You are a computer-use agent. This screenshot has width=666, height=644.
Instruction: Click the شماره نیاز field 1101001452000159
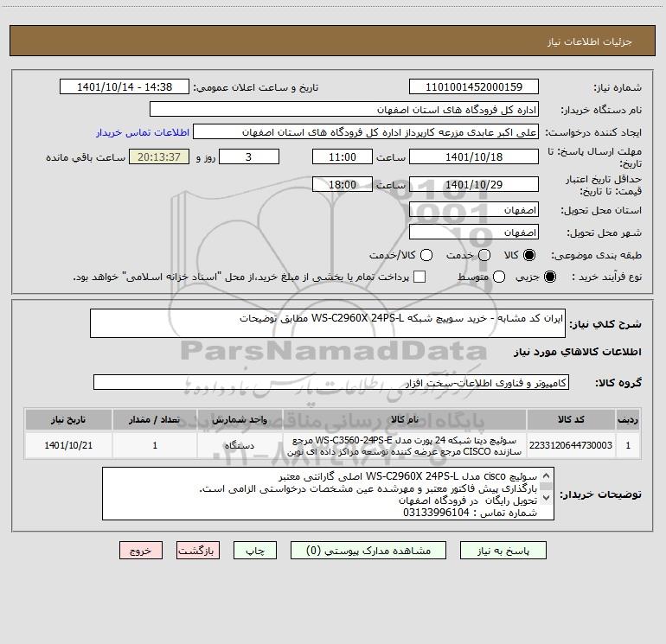[474, 86]
